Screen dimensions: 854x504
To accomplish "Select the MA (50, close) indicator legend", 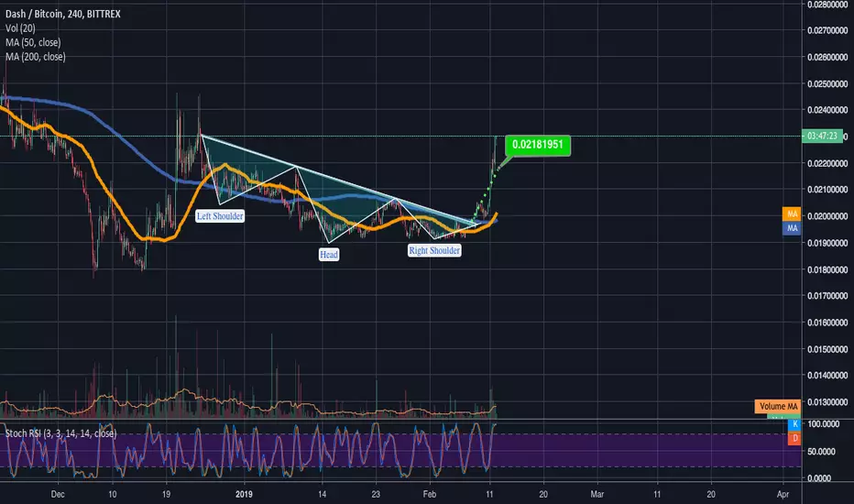I will pyautogui.click(x=33, y=42).
